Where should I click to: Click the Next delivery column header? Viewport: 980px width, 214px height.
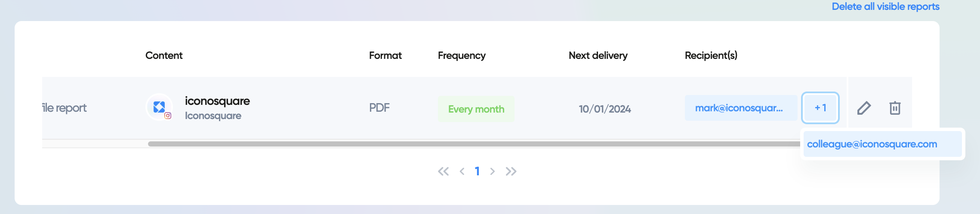point(598,55)
